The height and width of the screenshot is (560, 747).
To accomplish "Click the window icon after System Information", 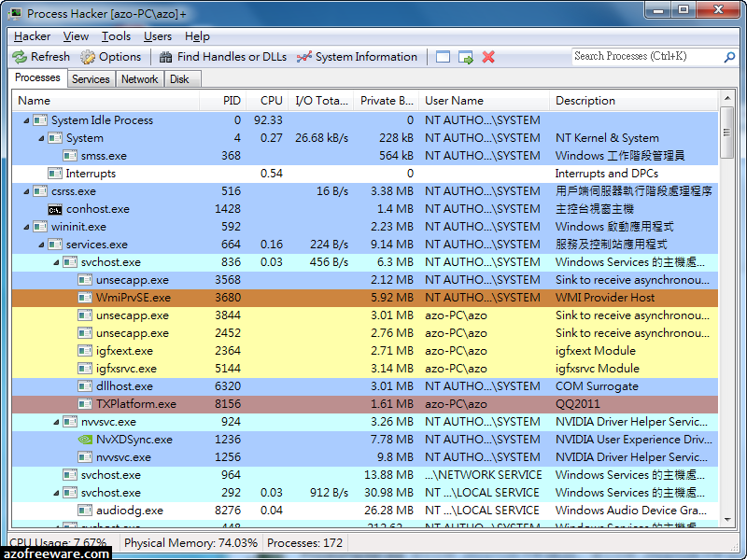I will click(x=442, y=56).
